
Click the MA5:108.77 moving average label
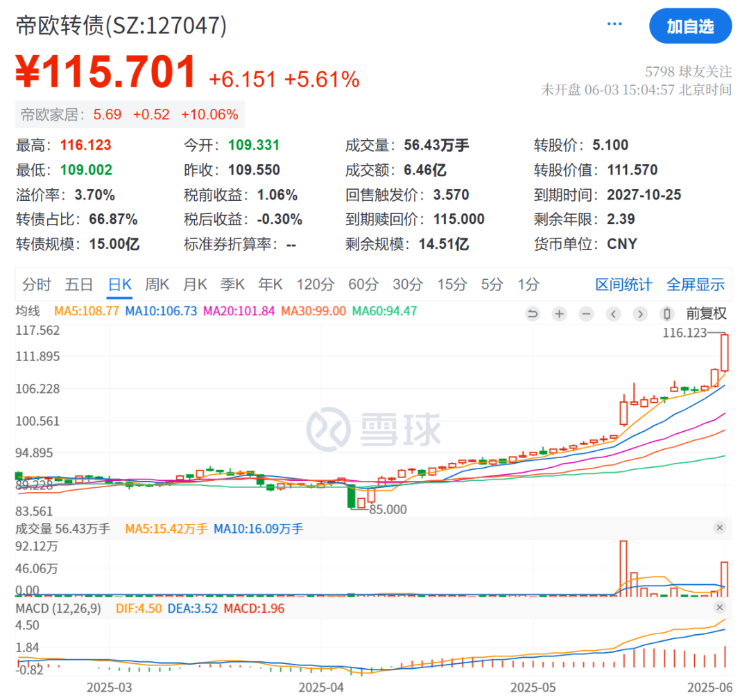click(87, 311)
